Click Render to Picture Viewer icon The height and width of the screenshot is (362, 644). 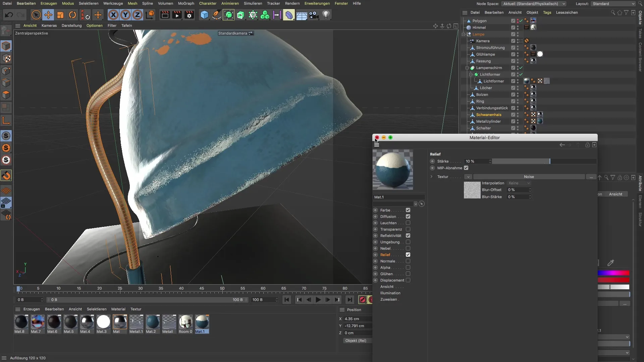click(177, 15)
